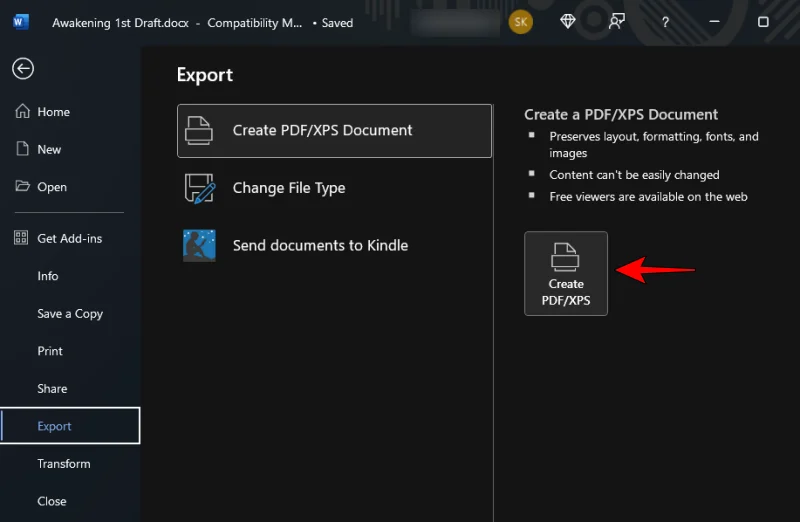
Task: Click the Home house icon
Action: [22, 112]
